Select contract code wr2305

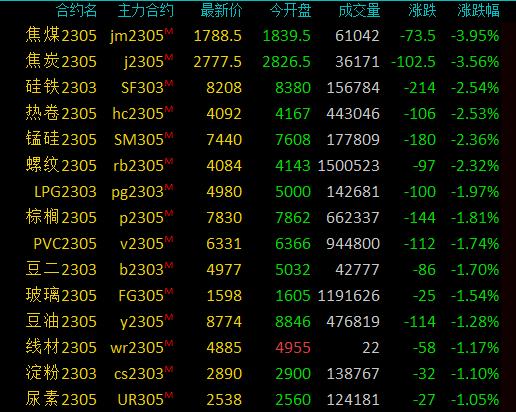pos(137,348)
